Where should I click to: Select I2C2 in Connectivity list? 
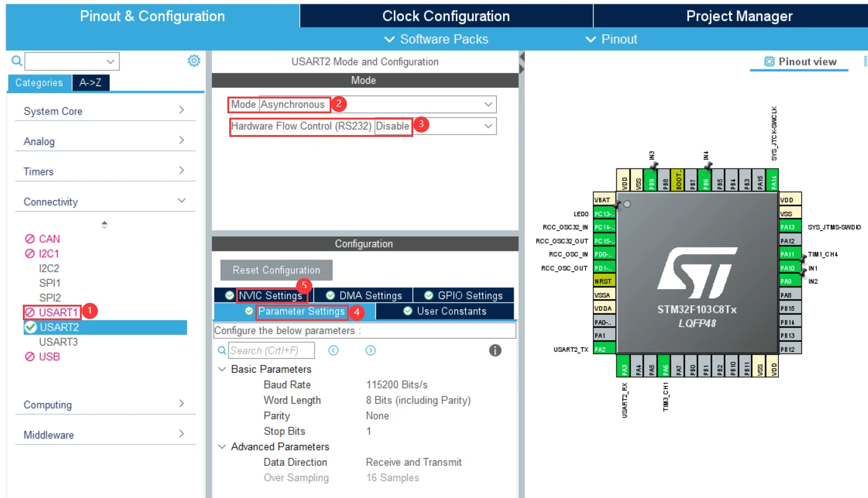point(50,268)
